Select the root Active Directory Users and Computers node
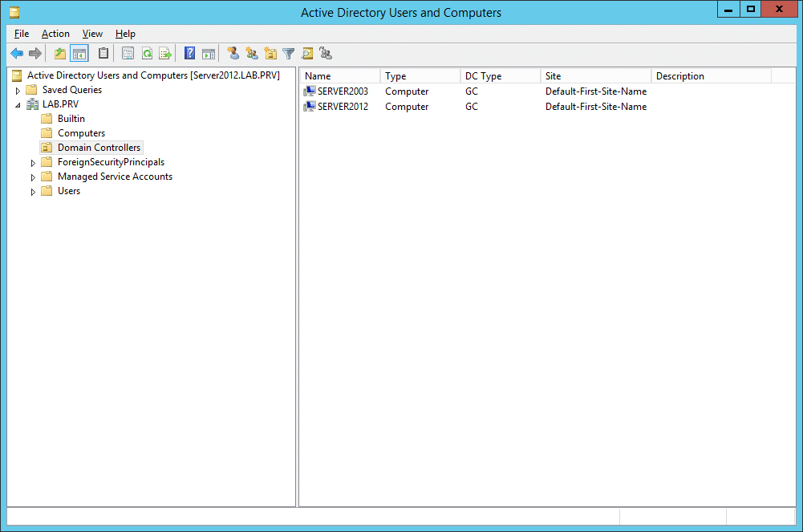The height and width of the screenshot is (532, 803). click(153, 75)
